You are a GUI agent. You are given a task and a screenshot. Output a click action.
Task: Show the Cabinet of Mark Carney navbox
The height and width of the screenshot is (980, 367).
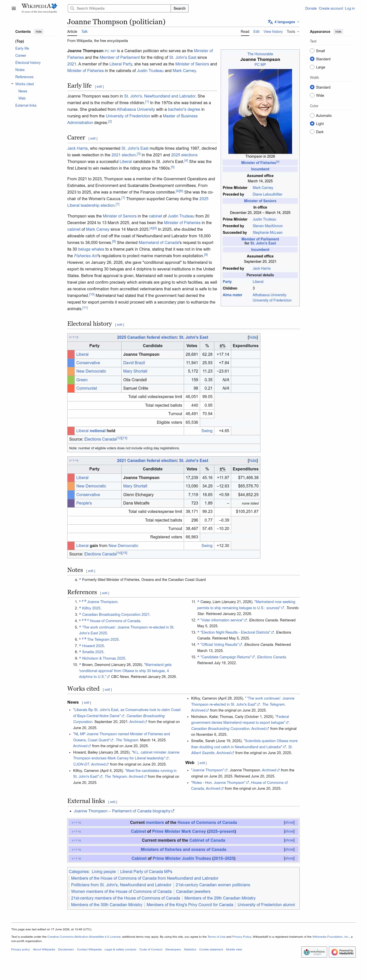pos(289,831)
